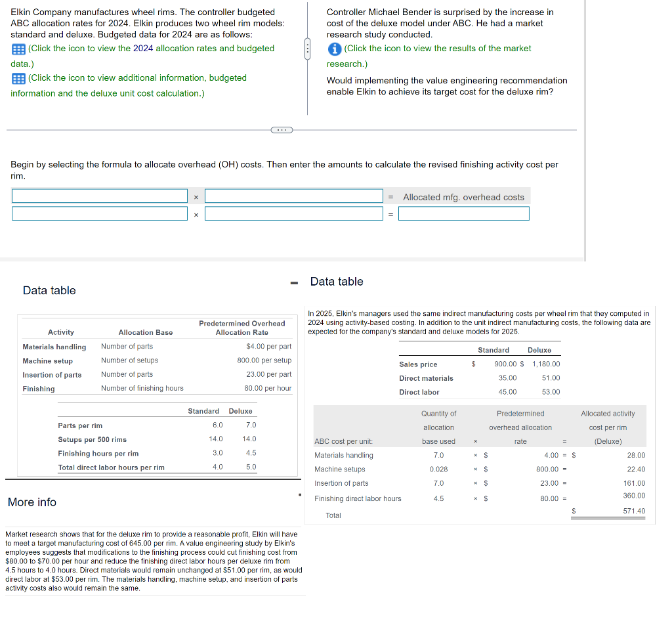Click the second row's box after the multiplication sign
Viewport: 672px width, 629px height.
[x=293, y=213]
